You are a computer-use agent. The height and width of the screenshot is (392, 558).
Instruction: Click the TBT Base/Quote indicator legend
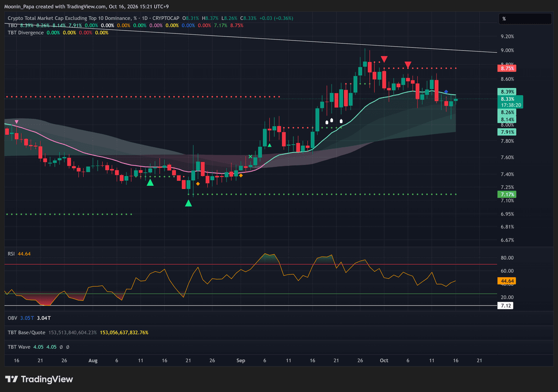27,333
